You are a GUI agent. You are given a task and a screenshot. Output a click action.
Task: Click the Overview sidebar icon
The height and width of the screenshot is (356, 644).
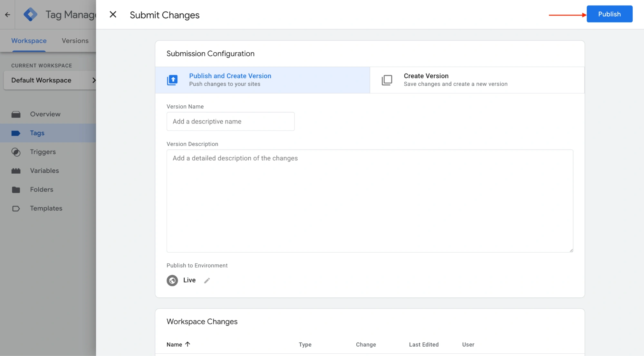[x=16, y=114]
